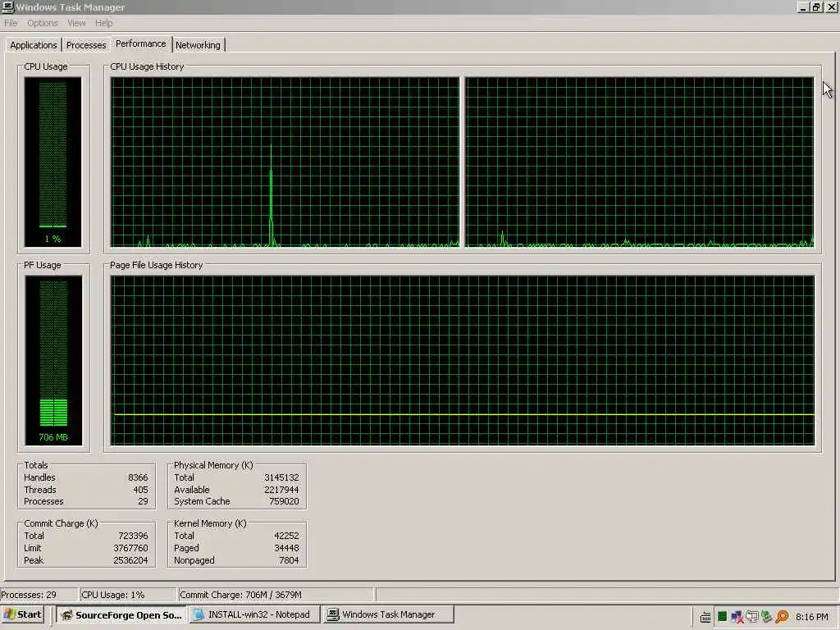
Task: Click Commit Charge Total value 723396
Action: coord(133,536)
